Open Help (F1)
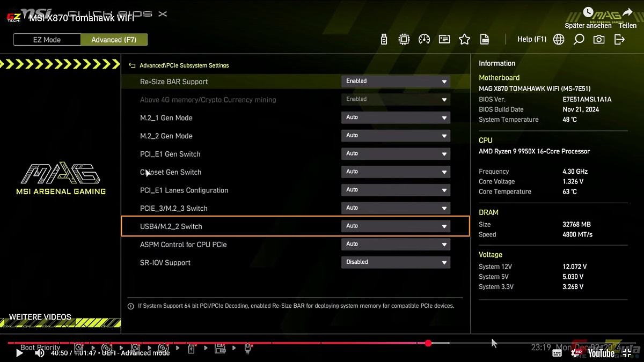This screenshot has height=362, width=644. point(531,39)
